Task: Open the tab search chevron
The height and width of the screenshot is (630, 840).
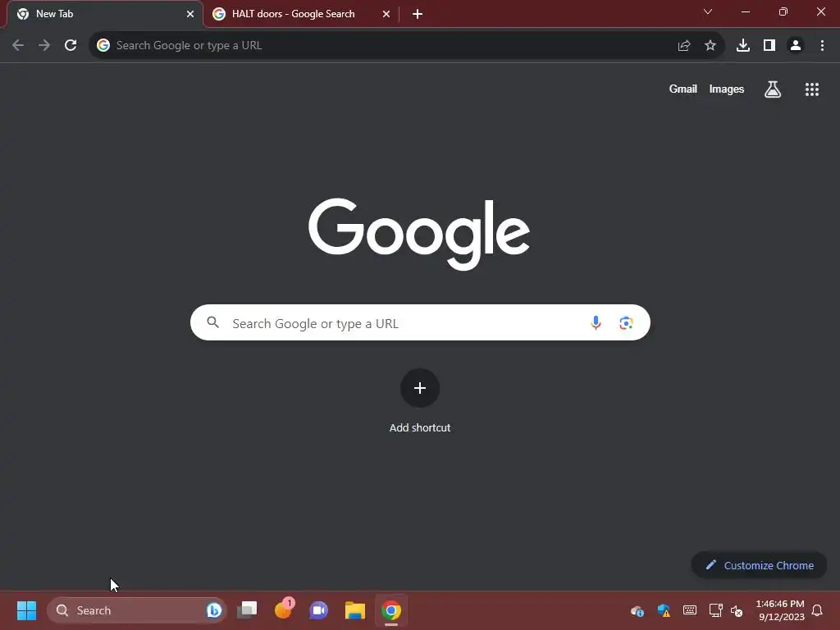Action: tap(708, 11)
